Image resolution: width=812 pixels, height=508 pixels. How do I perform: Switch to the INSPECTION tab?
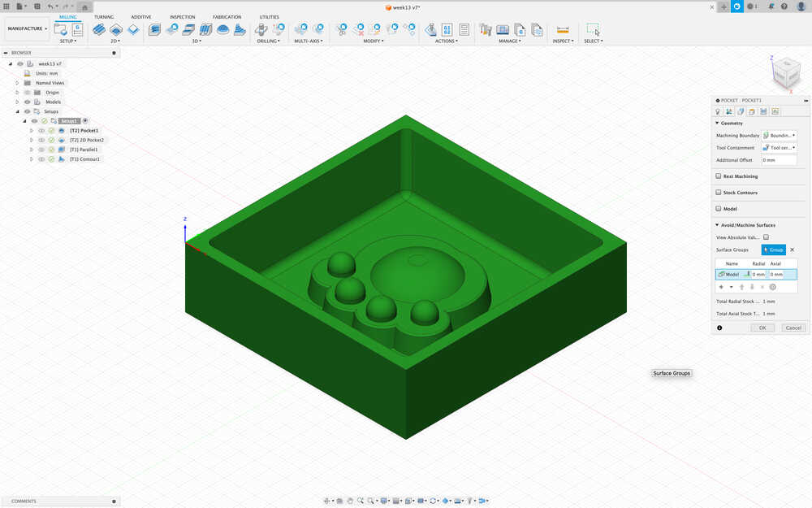tap(182, 17)
